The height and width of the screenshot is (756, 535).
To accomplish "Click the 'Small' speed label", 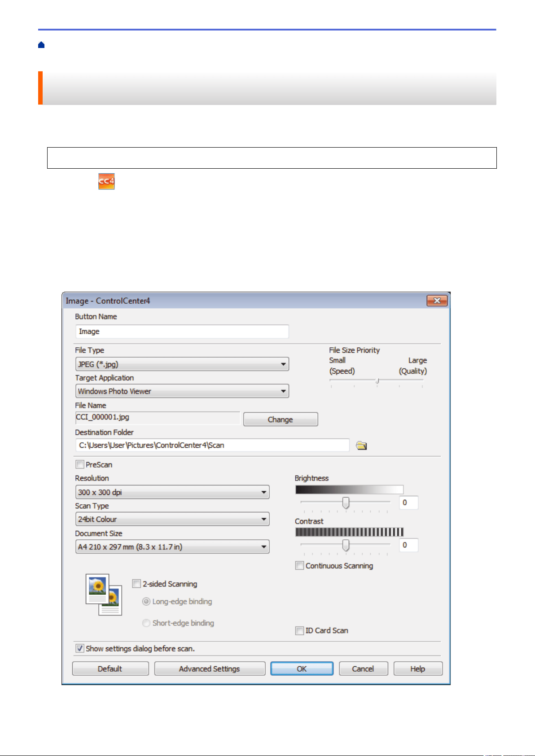I will click(337, 360).
